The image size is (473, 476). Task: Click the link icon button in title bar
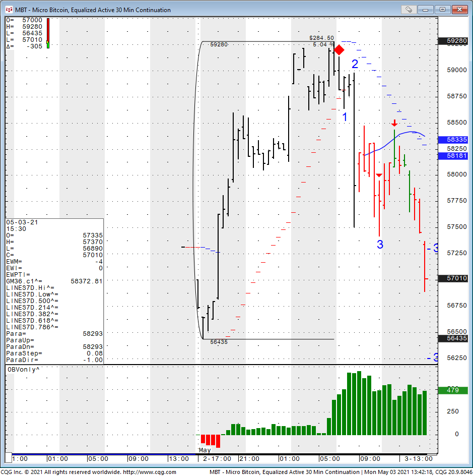point(409,10)
